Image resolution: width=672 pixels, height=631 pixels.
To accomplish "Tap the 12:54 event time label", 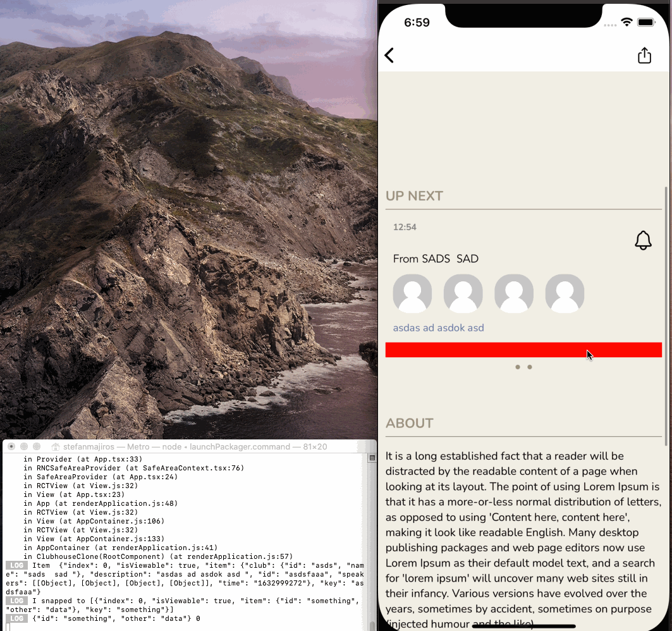I will pyautogui.click(x=405, y=227).
